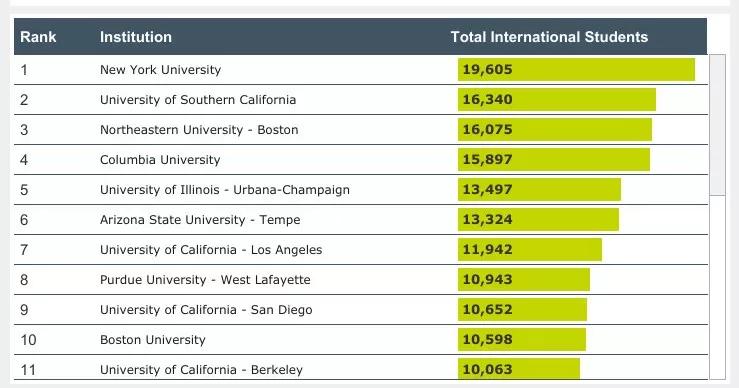Click the 19,605 green bar
The image size is (739, 388).
click(576, 70)
